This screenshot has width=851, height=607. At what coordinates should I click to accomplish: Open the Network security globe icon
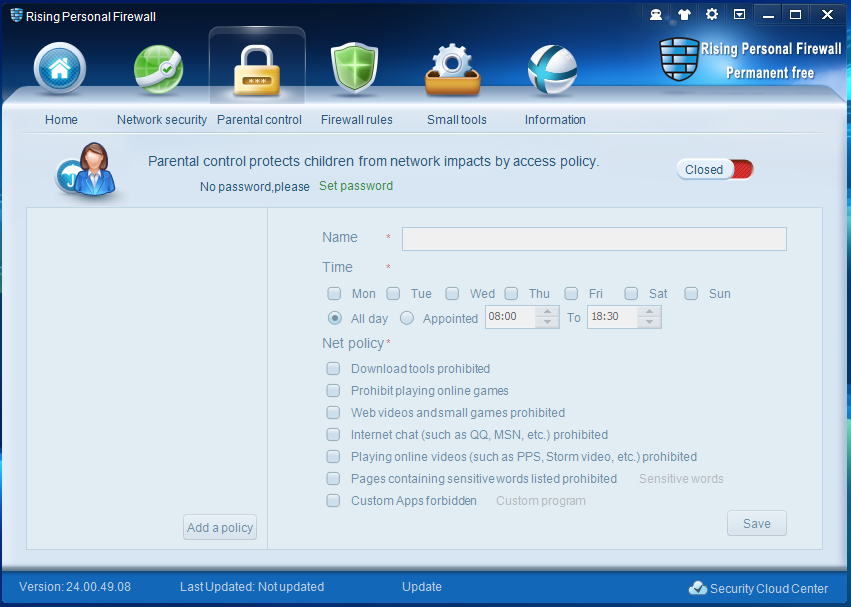coord(158,69)
